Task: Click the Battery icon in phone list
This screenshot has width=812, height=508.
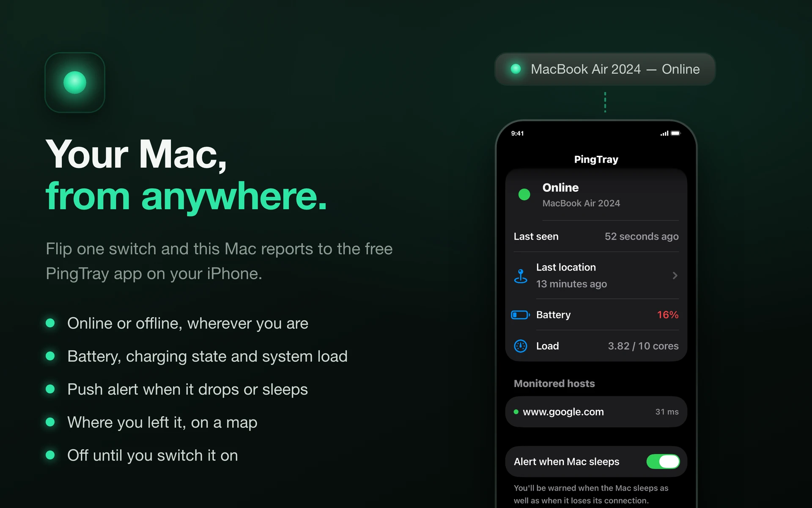Action: (x=521, y=315)
